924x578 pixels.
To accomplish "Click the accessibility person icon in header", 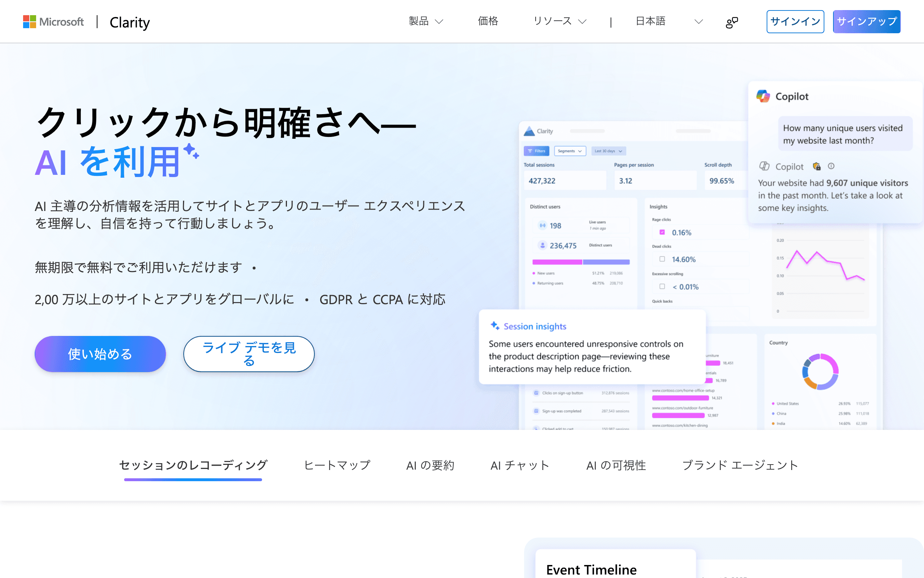I will (732, 22).
